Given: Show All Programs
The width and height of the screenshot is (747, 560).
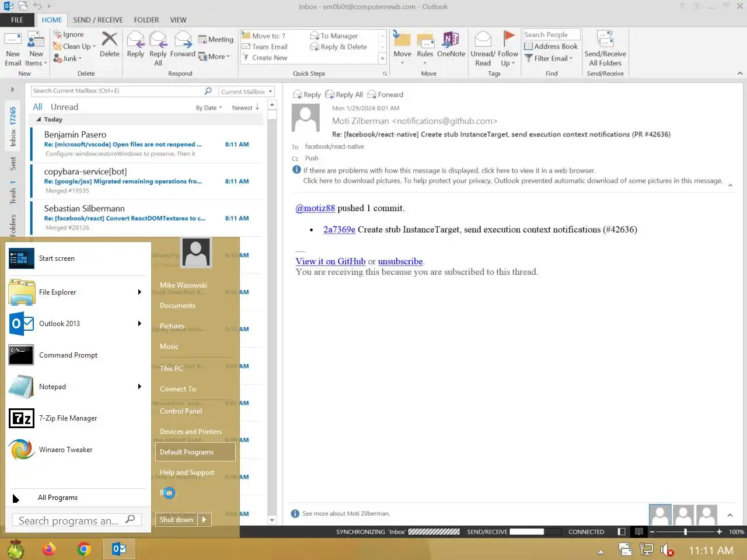Looking at the screenshot, I should pyautogui.click(x=78, y=498).
